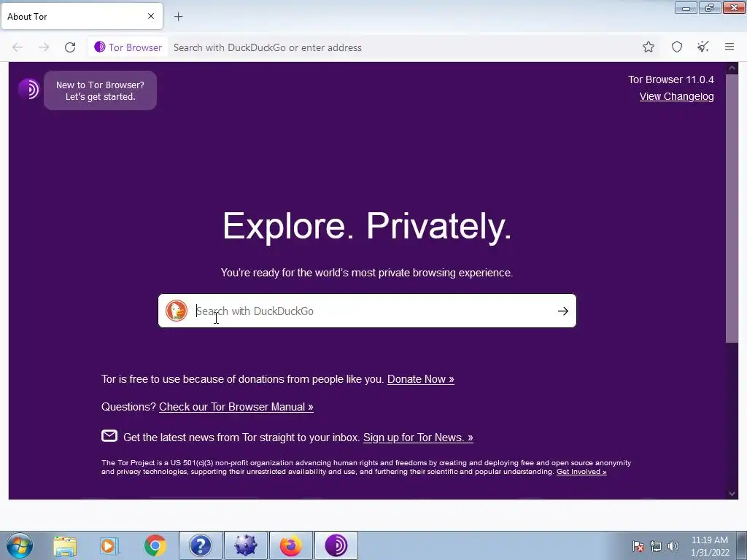Click the Explore. Privately. heading
Image resolution: width=747 pixels, height=560 pixels.
tap(368, 227)
